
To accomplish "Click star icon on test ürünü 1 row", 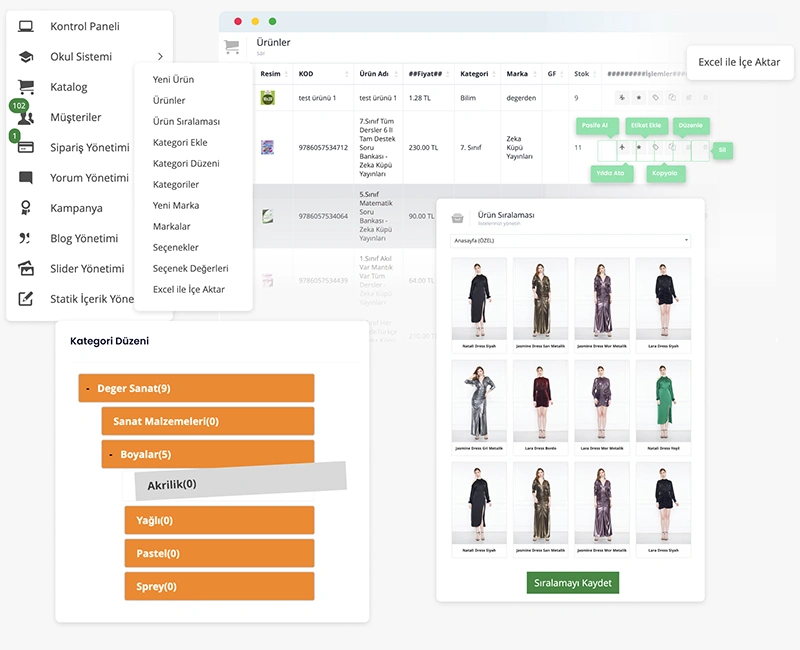I will [x=638, y=97].
